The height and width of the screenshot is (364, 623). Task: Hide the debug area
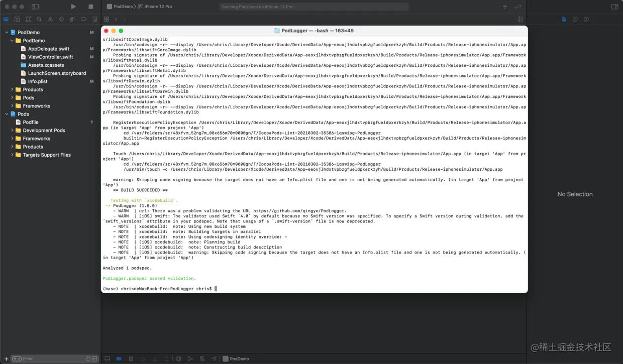[107, 358]
